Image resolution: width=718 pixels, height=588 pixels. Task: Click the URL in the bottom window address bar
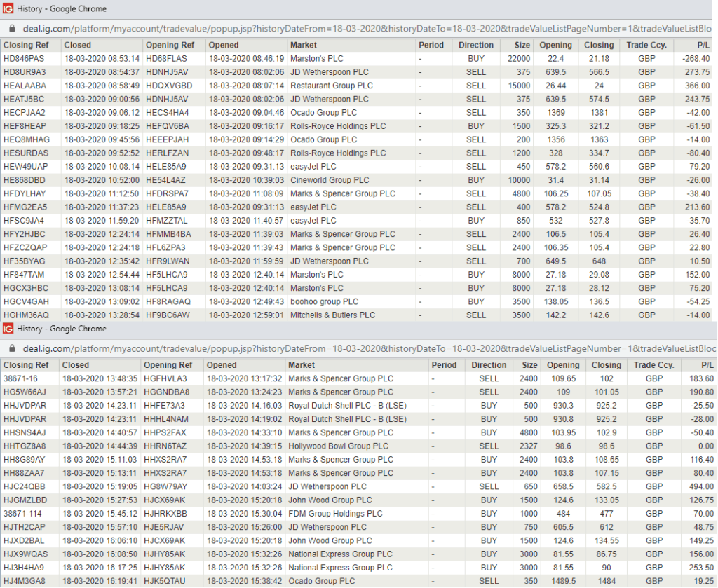tap(370, 348)
